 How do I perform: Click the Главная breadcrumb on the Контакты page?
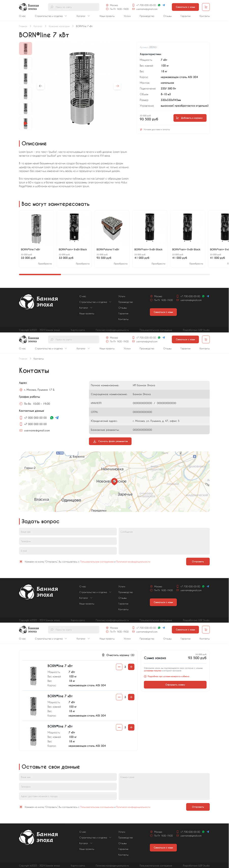pos(23,358)
